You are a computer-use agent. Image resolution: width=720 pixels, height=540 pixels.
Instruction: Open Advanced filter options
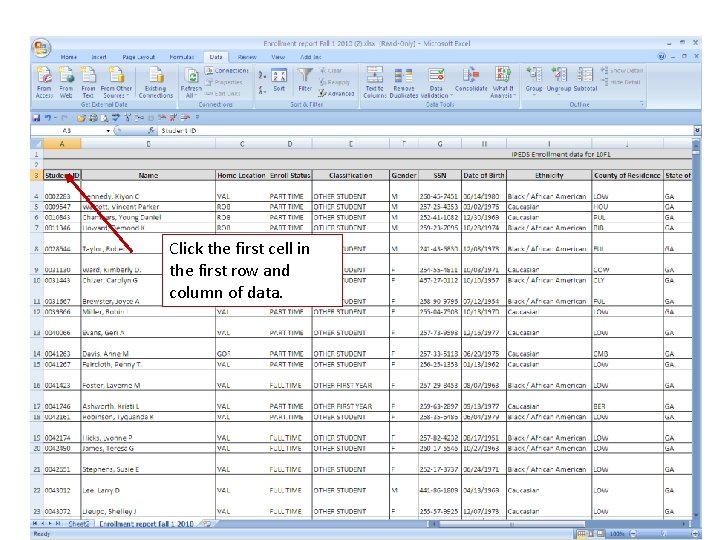coord(337,94)
